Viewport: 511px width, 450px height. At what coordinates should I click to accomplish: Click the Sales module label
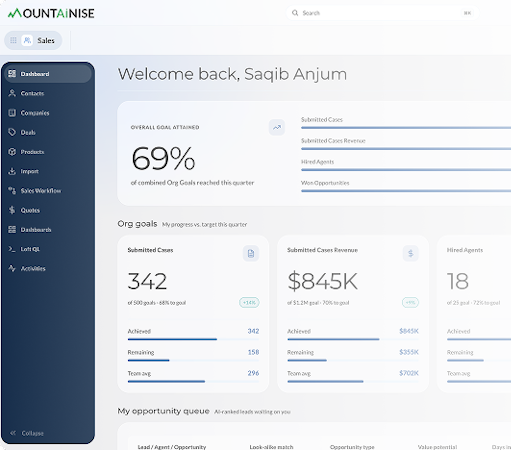[x=46, y=40]
